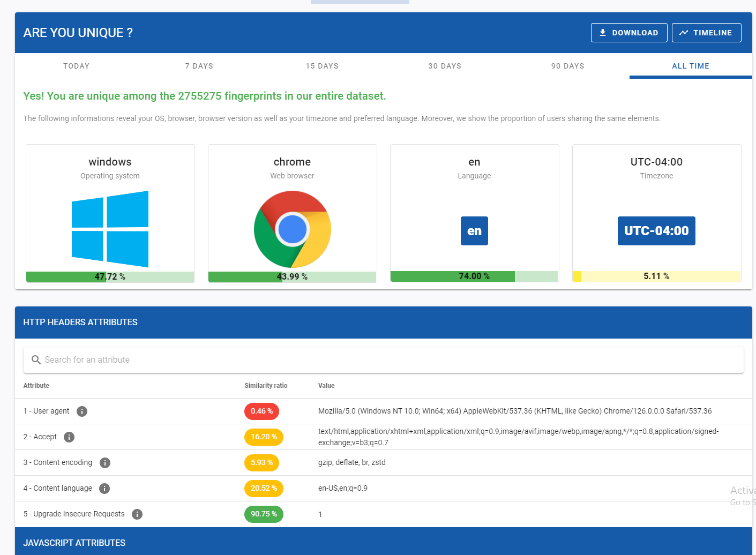This screenshot has height=555, width=756.
Task: Select the All Time tab
Action: [x=690, y=66]
